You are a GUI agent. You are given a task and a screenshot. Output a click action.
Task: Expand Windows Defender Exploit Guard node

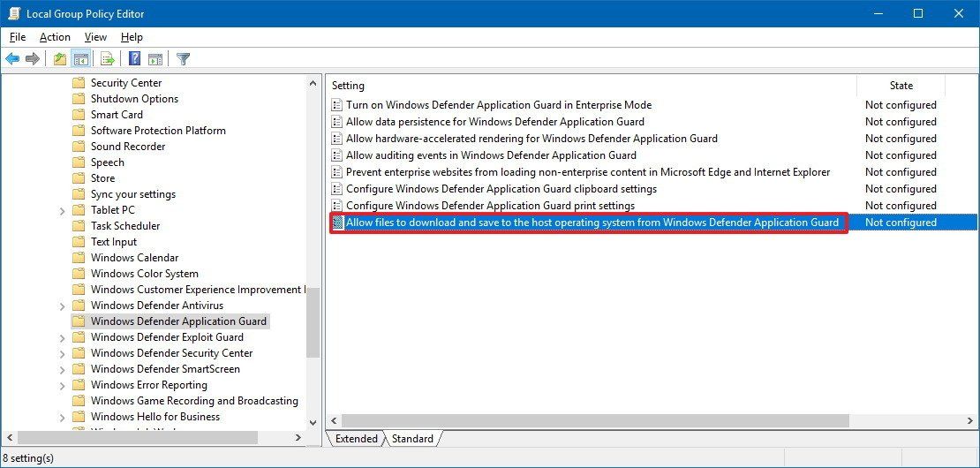click(62, 338)
